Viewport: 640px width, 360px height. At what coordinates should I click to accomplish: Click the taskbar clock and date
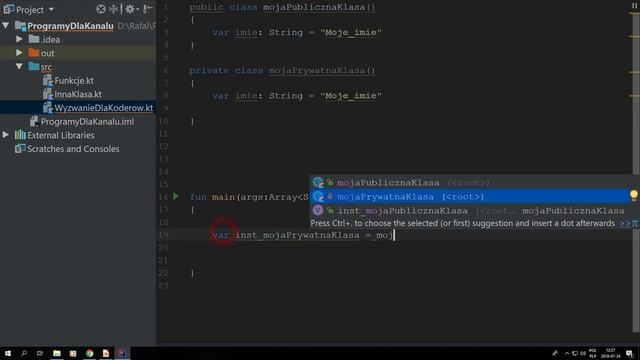tap(611, 353)
